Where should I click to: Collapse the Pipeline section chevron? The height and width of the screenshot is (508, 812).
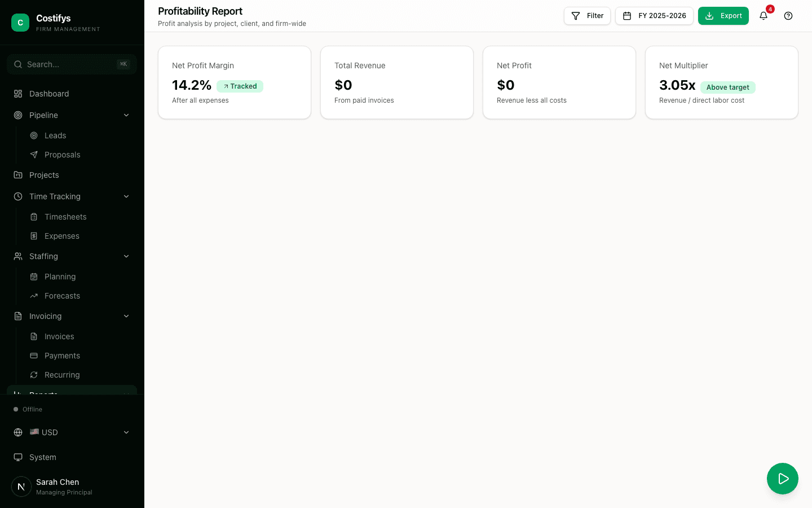pyautogui.click(x=126, y=115)
